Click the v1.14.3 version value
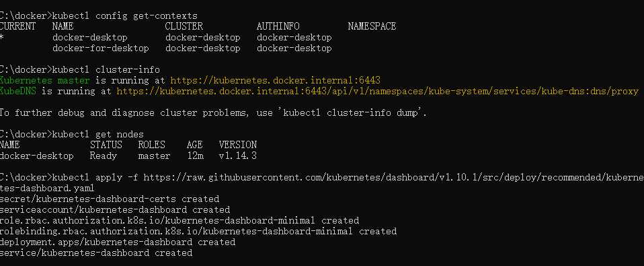This screenshot has width=644, height=266. click(238, 156)
